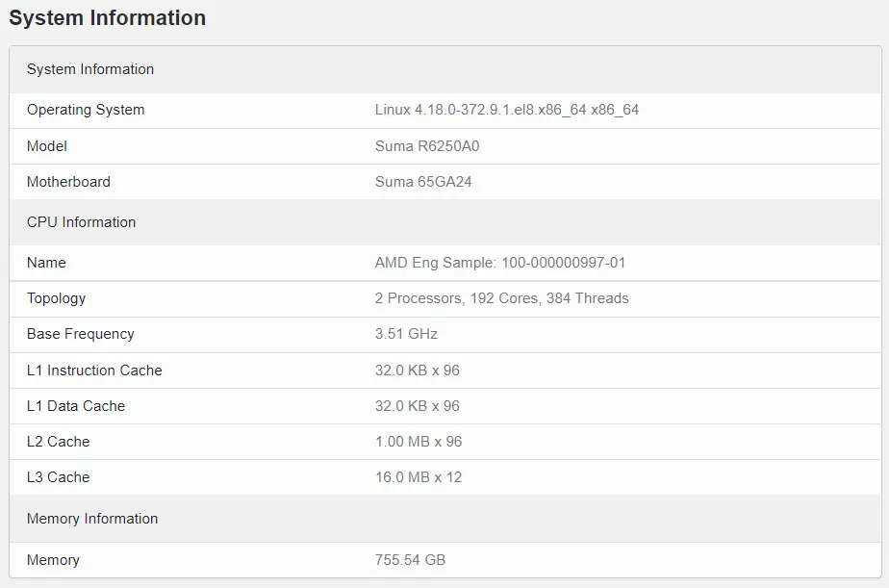The image size is (889, 588).
Task: Click the Topology row label
Action: pos(56,298)
